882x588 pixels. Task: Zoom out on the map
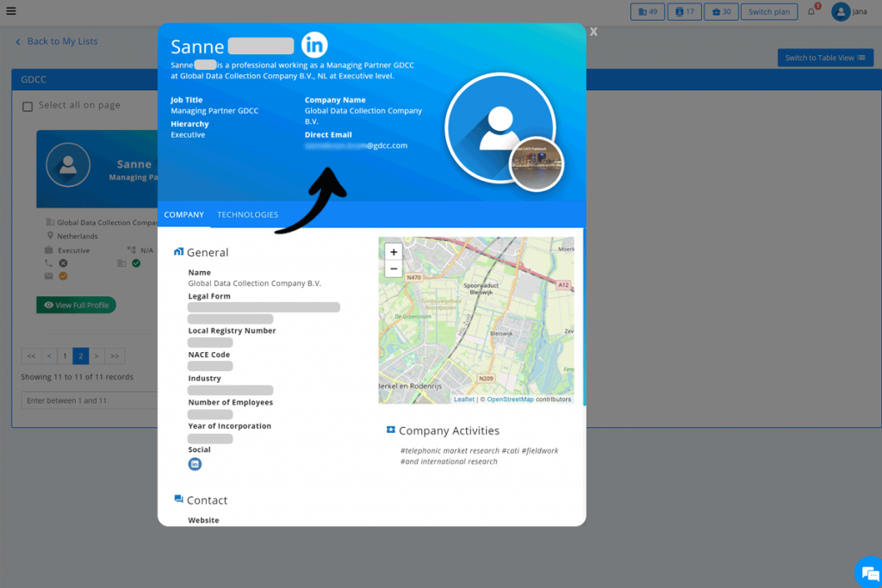(394, 269)
